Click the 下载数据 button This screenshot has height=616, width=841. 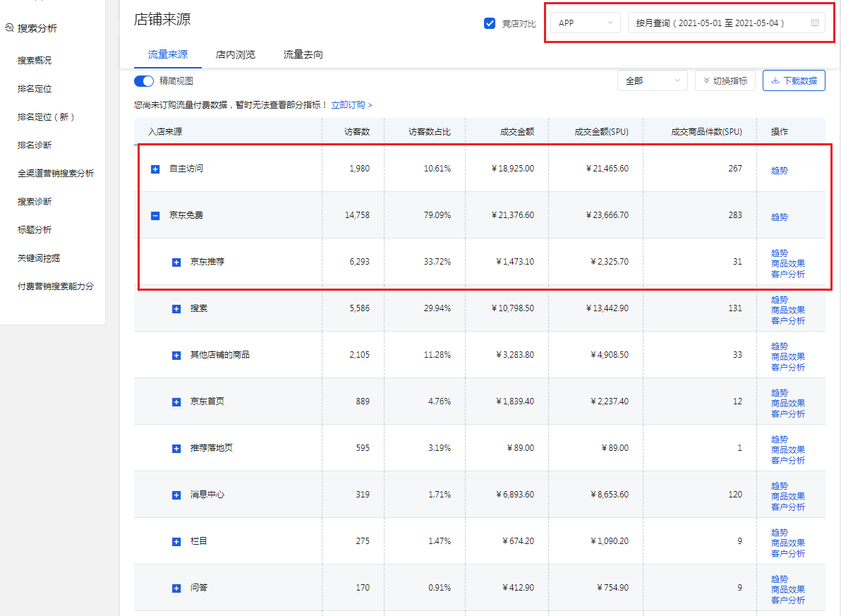(794, 80)
